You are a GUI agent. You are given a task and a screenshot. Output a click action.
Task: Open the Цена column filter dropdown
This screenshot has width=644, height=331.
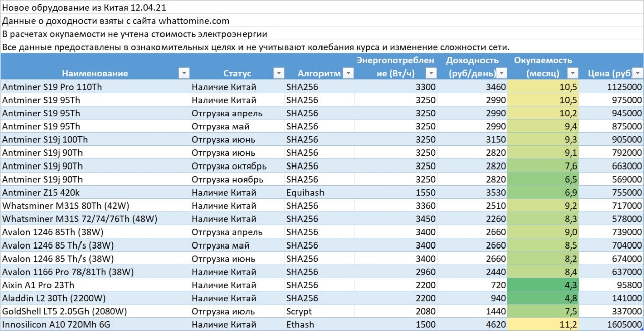637,73
